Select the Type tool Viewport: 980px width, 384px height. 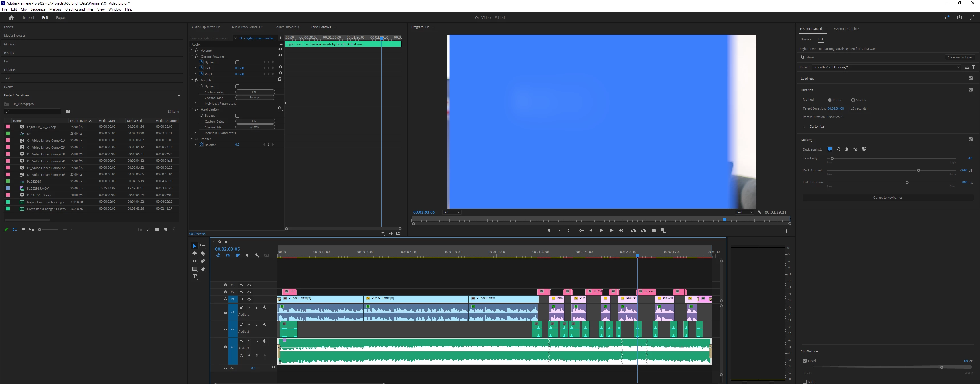194,276
